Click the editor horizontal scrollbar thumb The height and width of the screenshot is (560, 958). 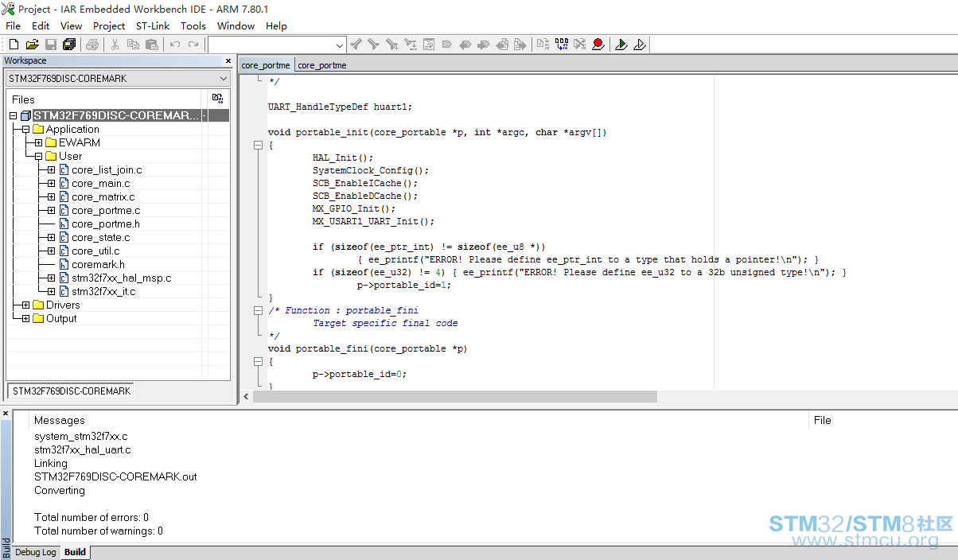455,396
